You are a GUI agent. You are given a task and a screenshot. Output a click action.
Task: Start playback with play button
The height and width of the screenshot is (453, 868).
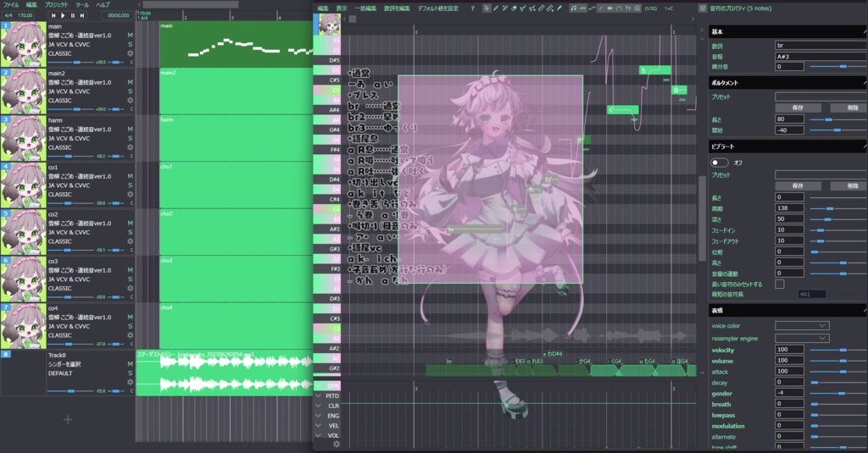click(63, 15)
